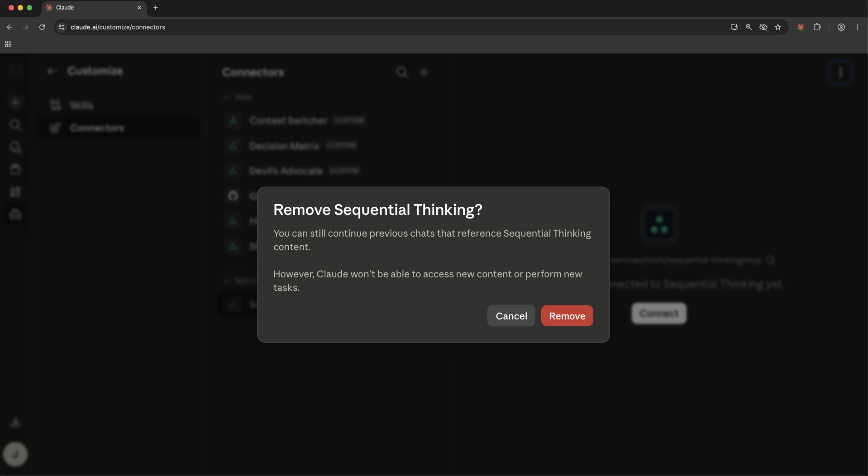Click the download icon in left rail
The height and width of the screenshot is (476, 868).
pyautogui.click(x=15, y=422)
